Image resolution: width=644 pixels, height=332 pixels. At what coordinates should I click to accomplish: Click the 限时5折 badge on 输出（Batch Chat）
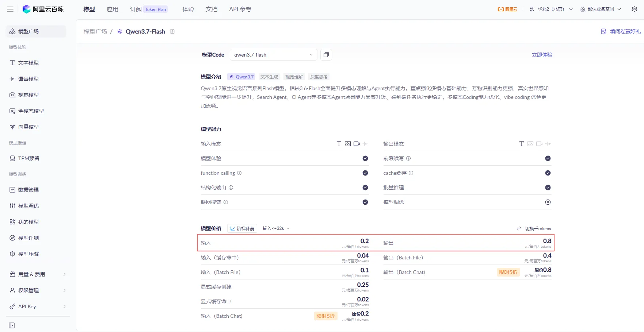[x=508, y=272]
